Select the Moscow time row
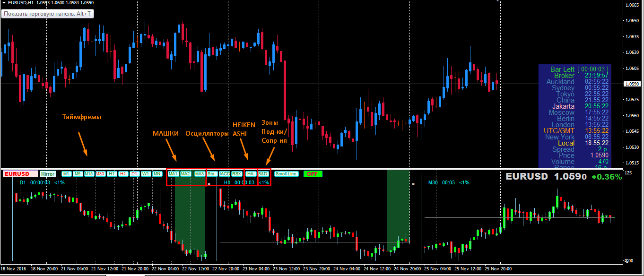644x276 pixels. pyautogui.click(x=579, y=112)
